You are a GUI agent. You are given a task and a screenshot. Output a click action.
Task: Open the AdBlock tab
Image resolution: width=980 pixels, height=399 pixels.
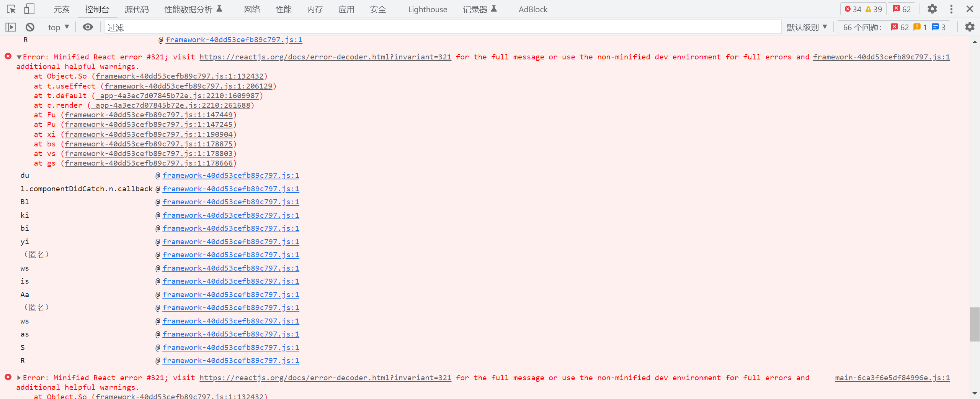pyautogui.click(x=533, y=10)
